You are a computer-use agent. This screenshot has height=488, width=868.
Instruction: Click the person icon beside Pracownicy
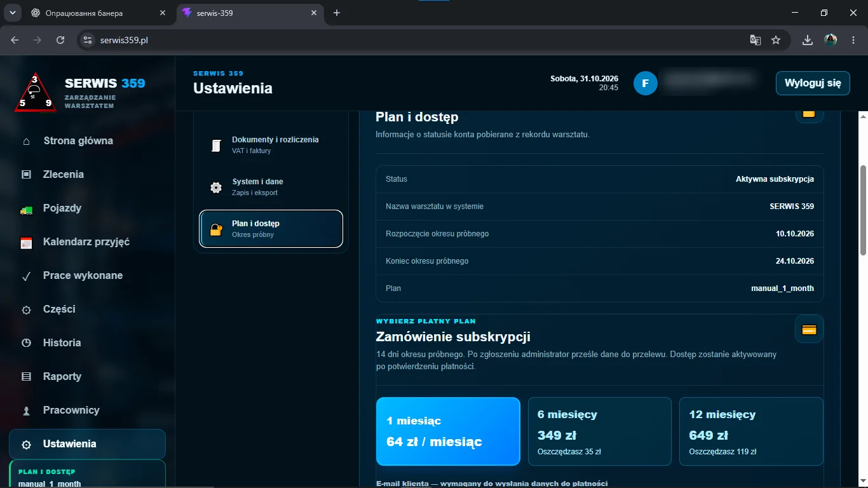(x=26, y=410)
